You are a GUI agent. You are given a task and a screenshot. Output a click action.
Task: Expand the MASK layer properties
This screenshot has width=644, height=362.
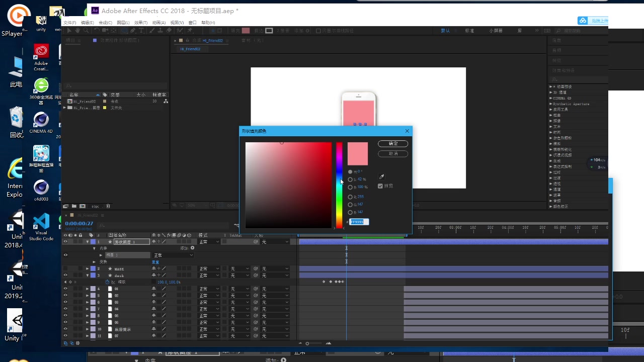click(88, 269)
